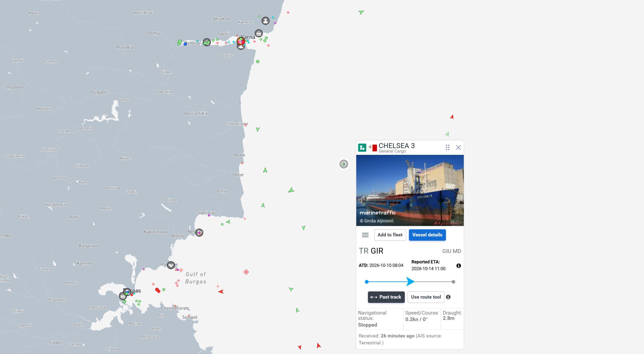Click the green vessel type icon in popup header
The image size is (644, 354).
click(x=362, y=147)
